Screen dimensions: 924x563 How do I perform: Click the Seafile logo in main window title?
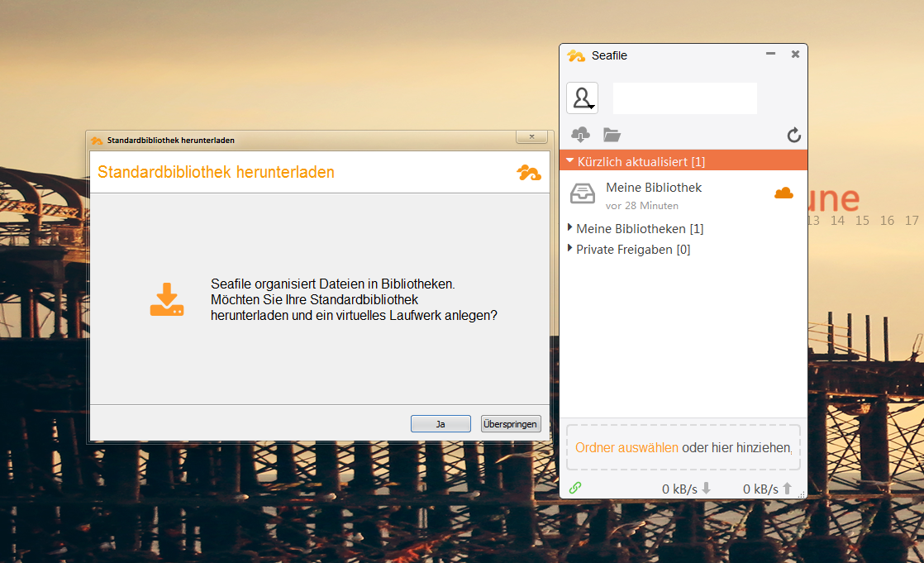(576, 55)
